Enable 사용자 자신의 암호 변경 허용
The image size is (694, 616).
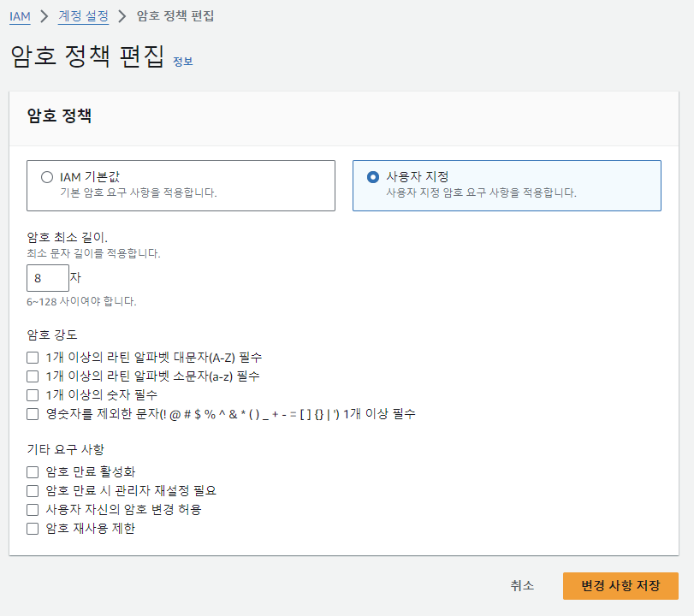point(33,510)
